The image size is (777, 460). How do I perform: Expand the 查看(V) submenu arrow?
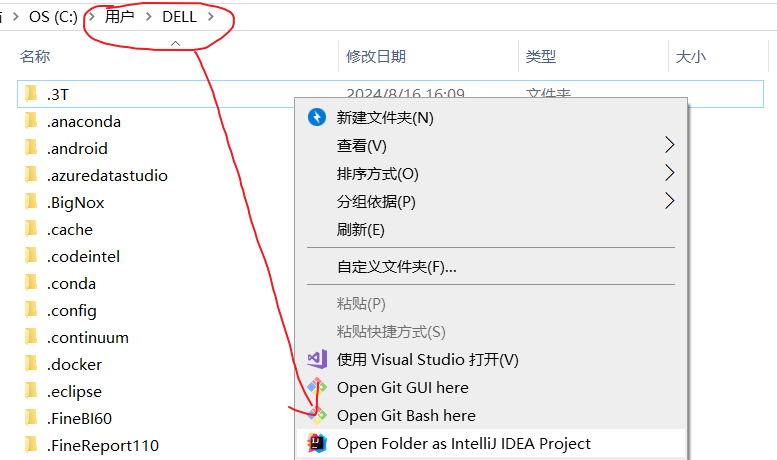coord(669,146)
